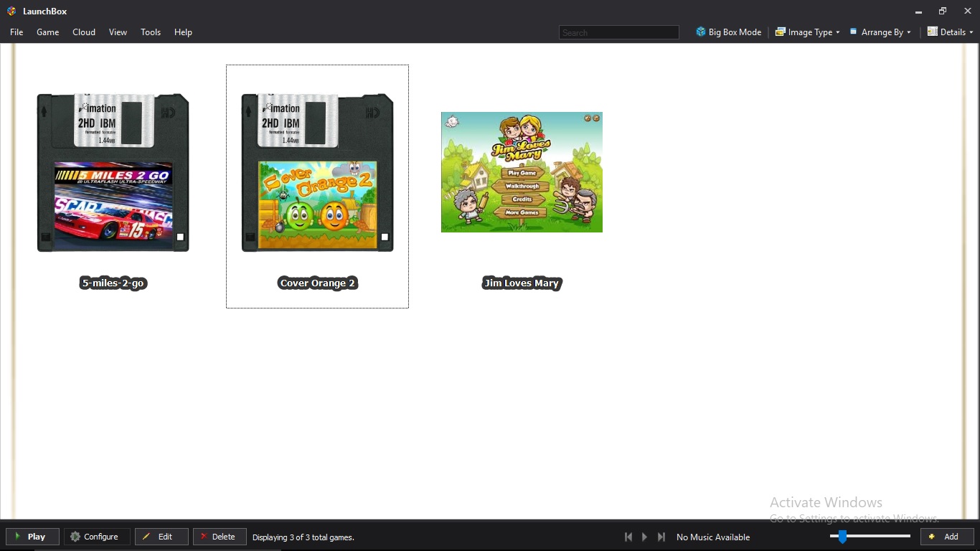Click the Add button
This screenshot has width=980, height=551.
947,537
